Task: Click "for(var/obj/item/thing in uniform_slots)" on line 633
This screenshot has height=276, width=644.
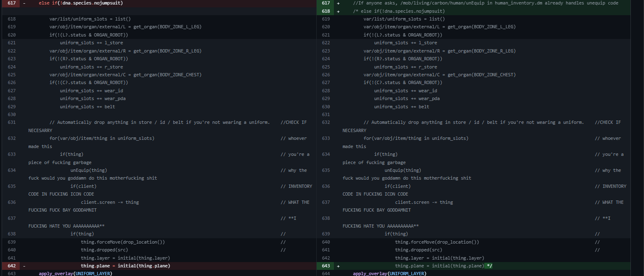Action: (416, 138)
